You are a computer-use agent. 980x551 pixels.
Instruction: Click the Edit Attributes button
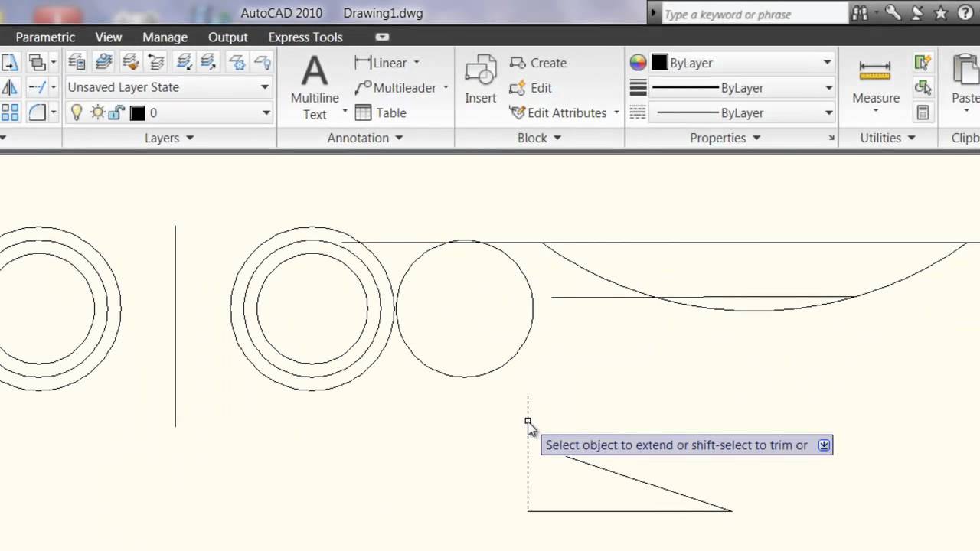coord(558,113)
